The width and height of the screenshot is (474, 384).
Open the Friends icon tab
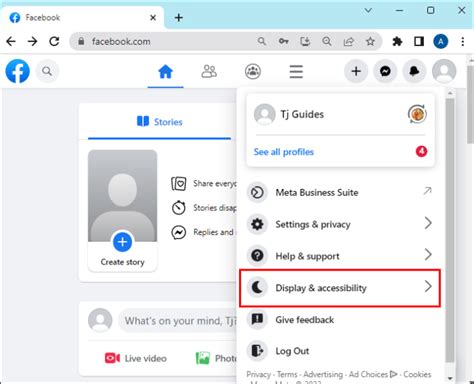pos(209,71)
